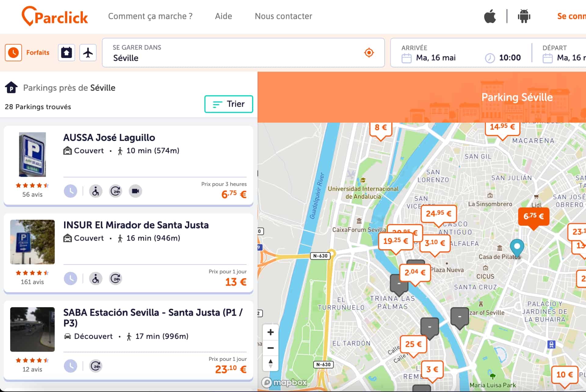Select the 3 € map marker

tap(432, 370)
